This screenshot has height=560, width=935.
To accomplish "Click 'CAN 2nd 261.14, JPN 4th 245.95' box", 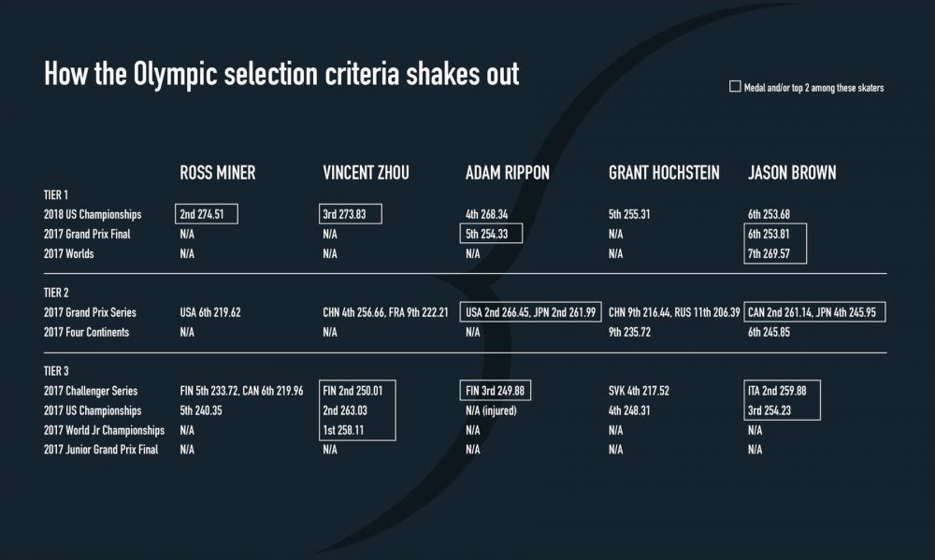I will 815,312.
